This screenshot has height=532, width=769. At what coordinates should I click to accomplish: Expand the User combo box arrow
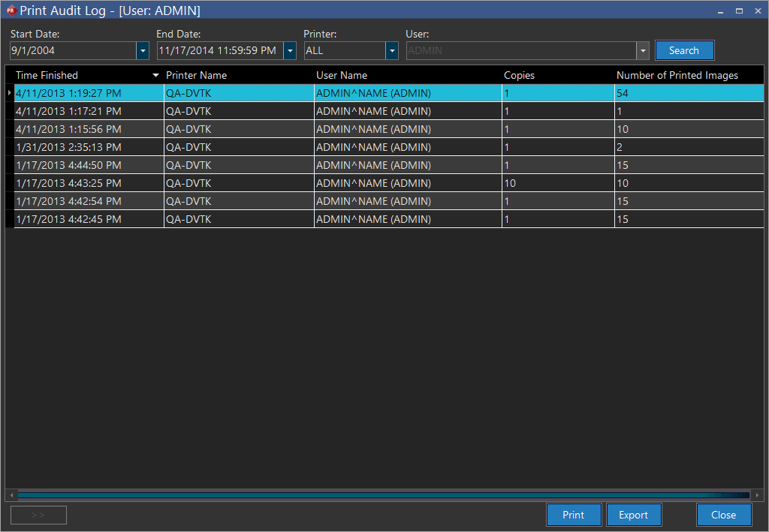pyautogui.click(x=643, y=51)
